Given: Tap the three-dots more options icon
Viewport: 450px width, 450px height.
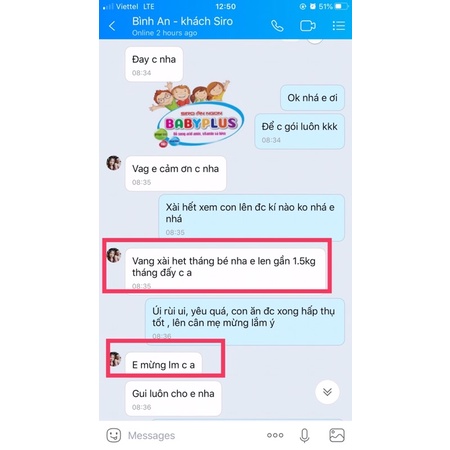Looking at the screenshot, I should (x=275, y=435).
